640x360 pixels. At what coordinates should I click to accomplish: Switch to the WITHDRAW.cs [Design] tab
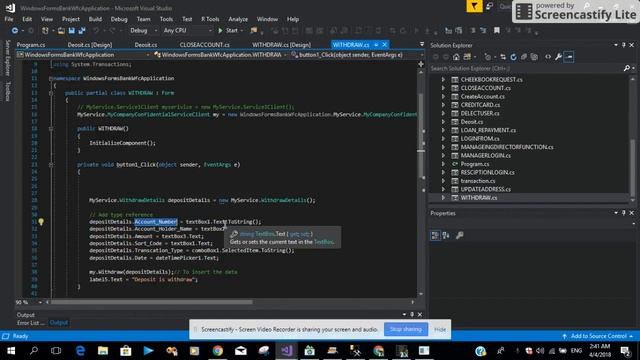[281, 45]
